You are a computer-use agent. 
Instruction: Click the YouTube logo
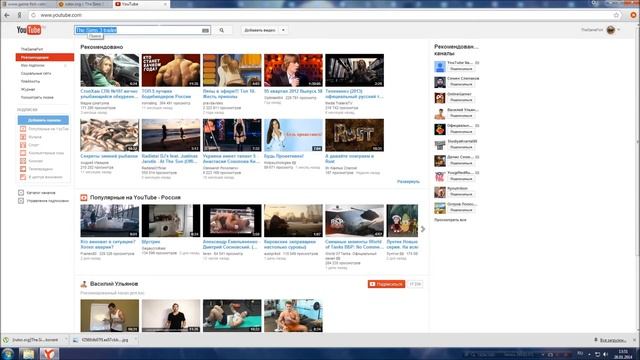(x=29, y=30)
